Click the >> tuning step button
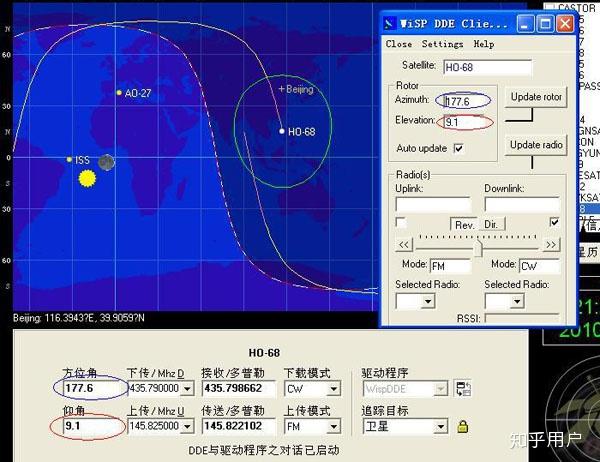The image size is (600, 462). tap(551, 245)
